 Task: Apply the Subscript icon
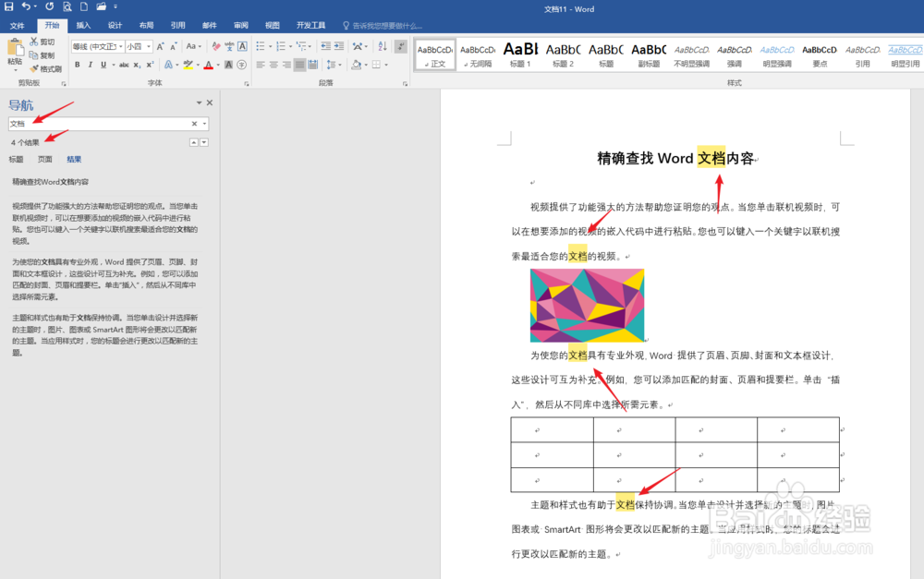click(137, 65)
